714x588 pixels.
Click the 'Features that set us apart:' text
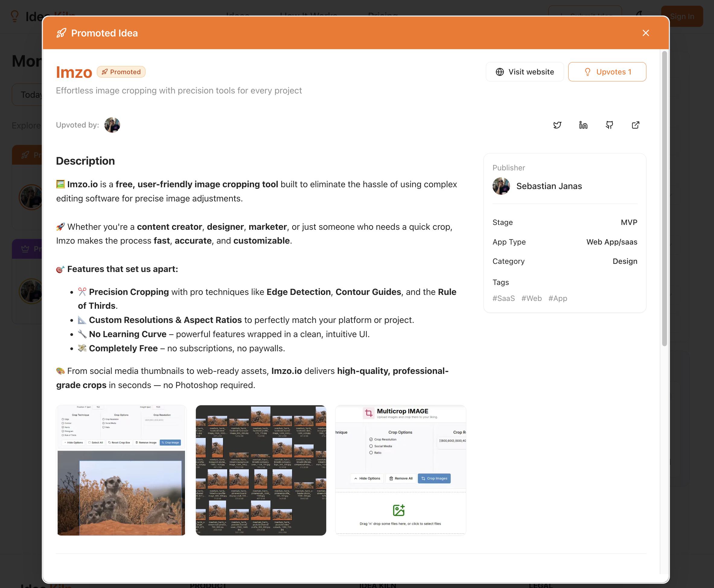123,269
